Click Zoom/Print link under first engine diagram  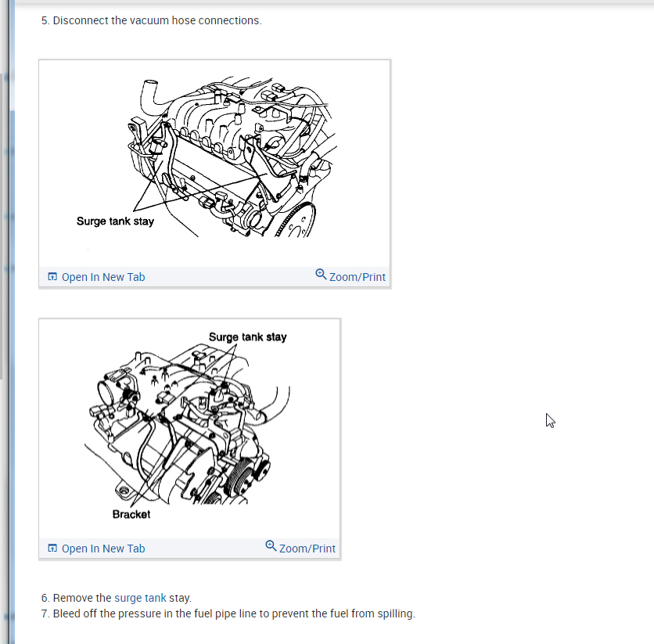(x=357, y=277)
